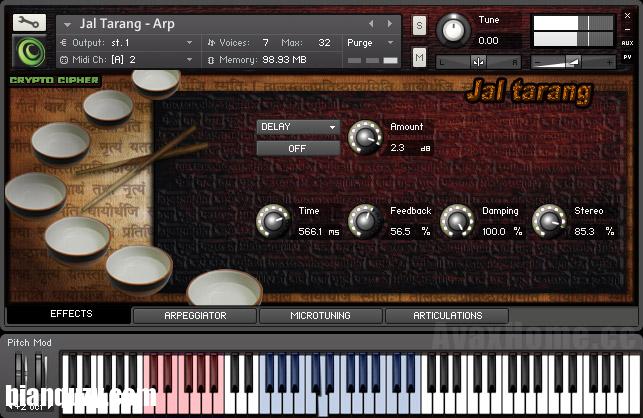Open the DELAY effect type dropdown

click(x=298, y=127)
